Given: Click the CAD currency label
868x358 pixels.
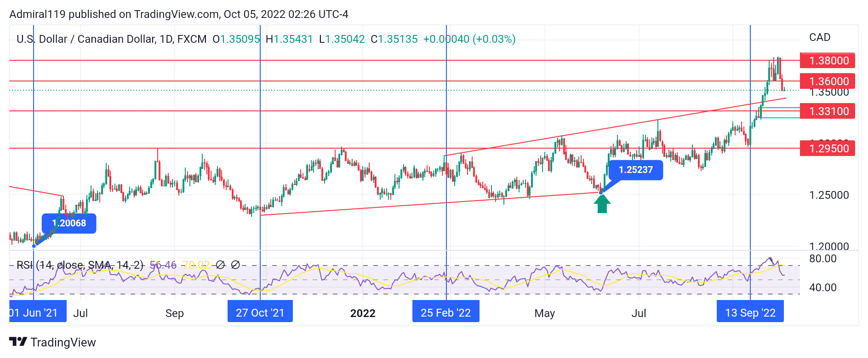Looking at the screenshot, I should click(820, 37).
